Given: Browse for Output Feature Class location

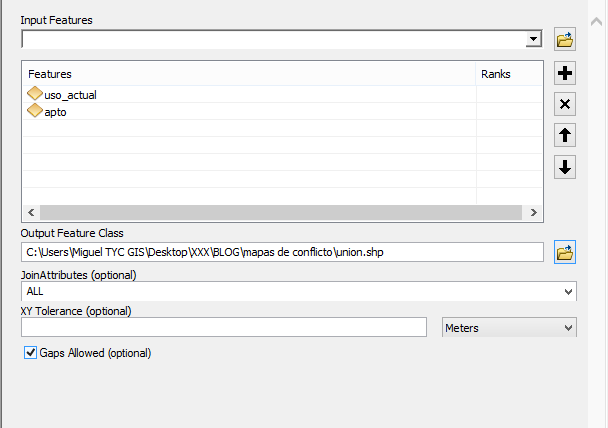Looking at the screenshot, I should tap(565, 252).
